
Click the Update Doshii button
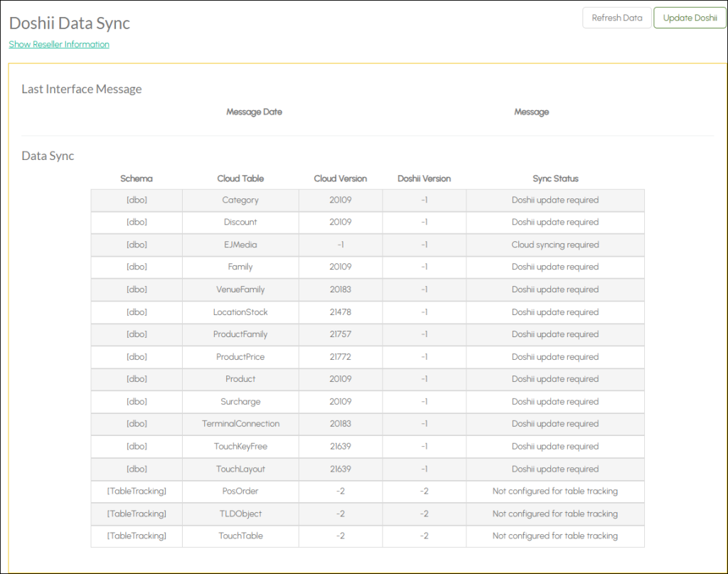coord(690,18)
